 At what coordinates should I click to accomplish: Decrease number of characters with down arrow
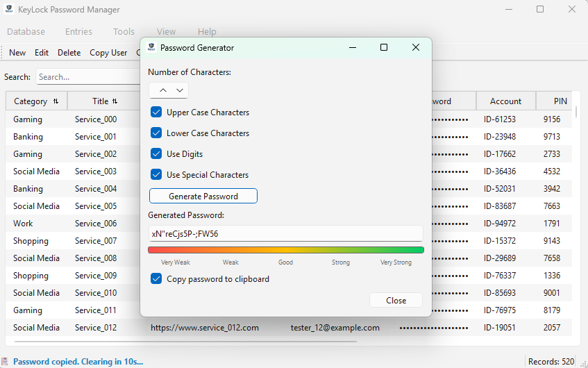(x=180, y=90)
